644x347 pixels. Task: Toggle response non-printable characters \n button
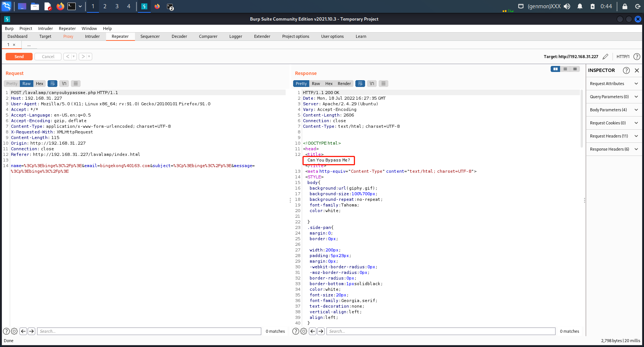(x=372, y=84)
